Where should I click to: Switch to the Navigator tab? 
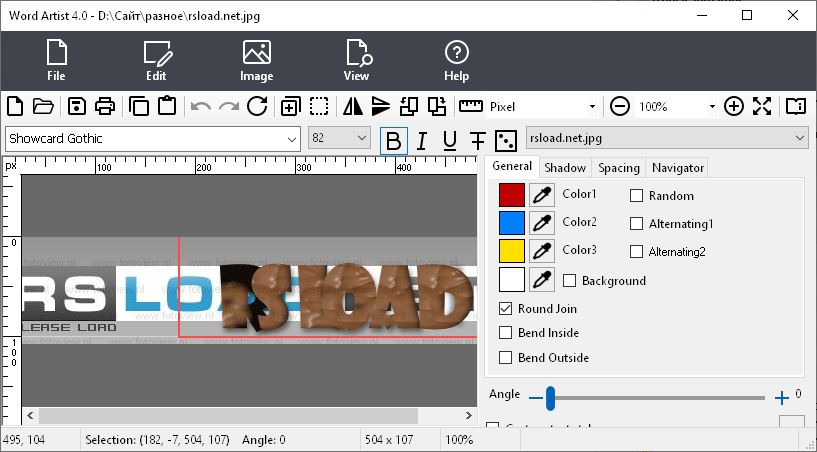[x=677, y=168]
